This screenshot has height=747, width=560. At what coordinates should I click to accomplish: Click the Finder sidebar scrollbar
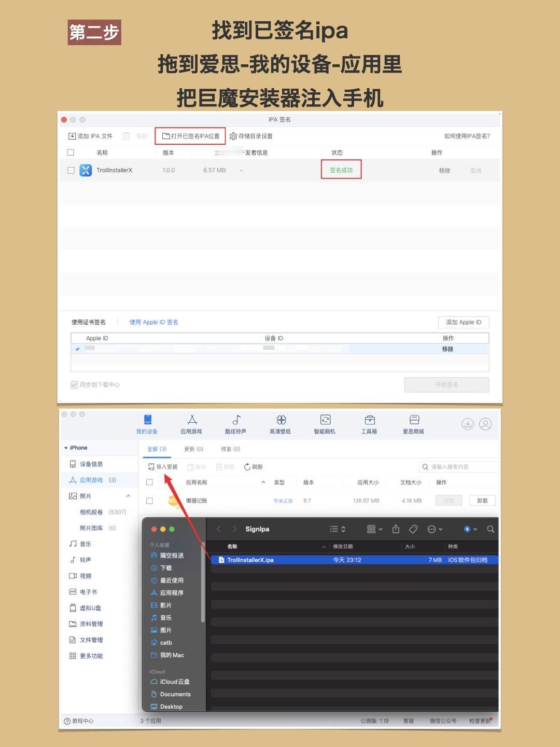(x=203, y=582)
